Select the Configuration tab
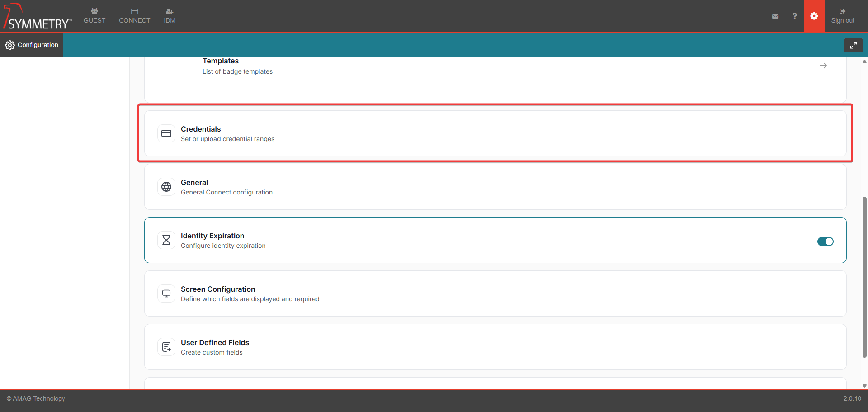Image resolution: width=868 pixels, height=412 pixels. click(x=32, y=45)
